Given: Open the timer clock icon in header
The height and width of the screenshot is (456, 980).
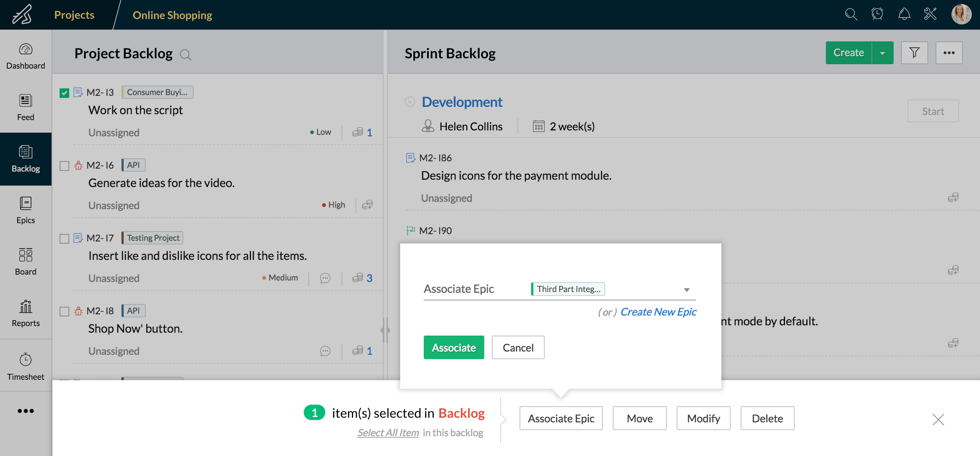Looking at the screenshot, I should (x=877, y=15).
